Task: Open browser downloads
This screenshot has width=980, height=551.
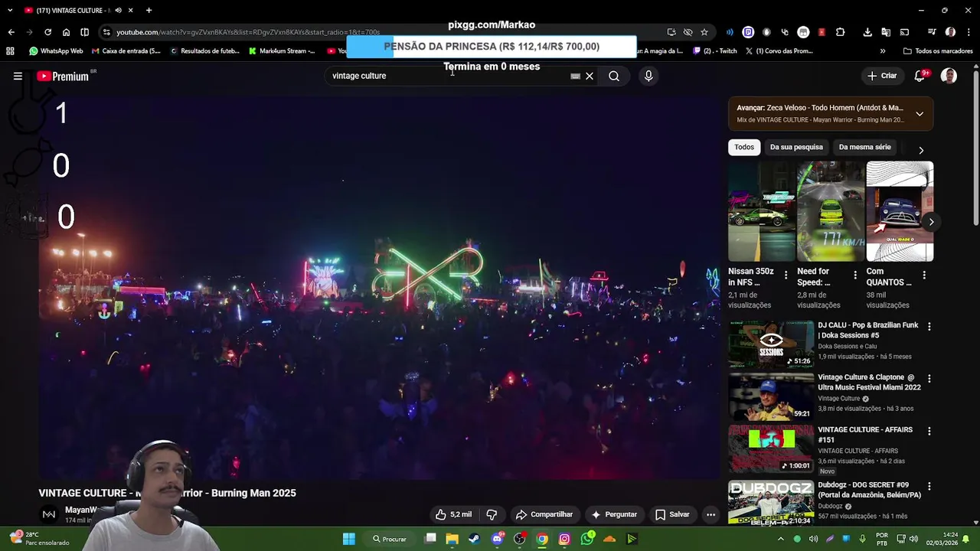Action: [x=867, y=32]
